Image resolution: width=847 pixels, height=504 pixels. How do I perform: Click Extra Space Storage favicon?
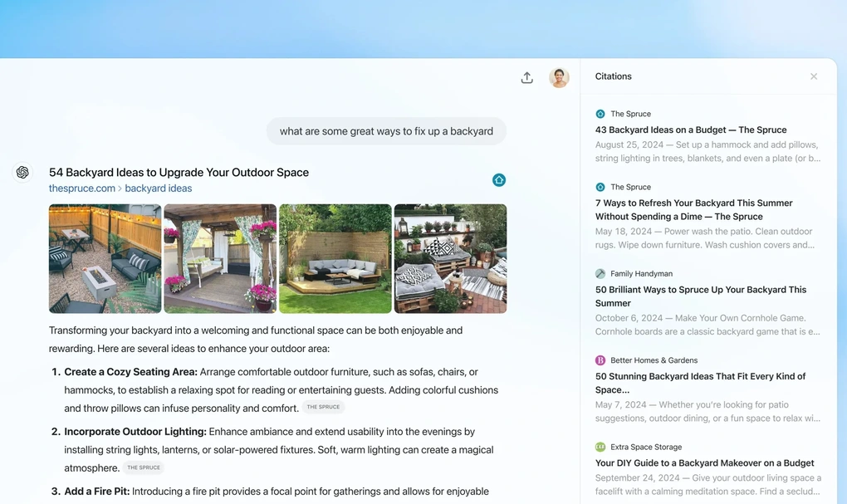(x=600, y=447)
